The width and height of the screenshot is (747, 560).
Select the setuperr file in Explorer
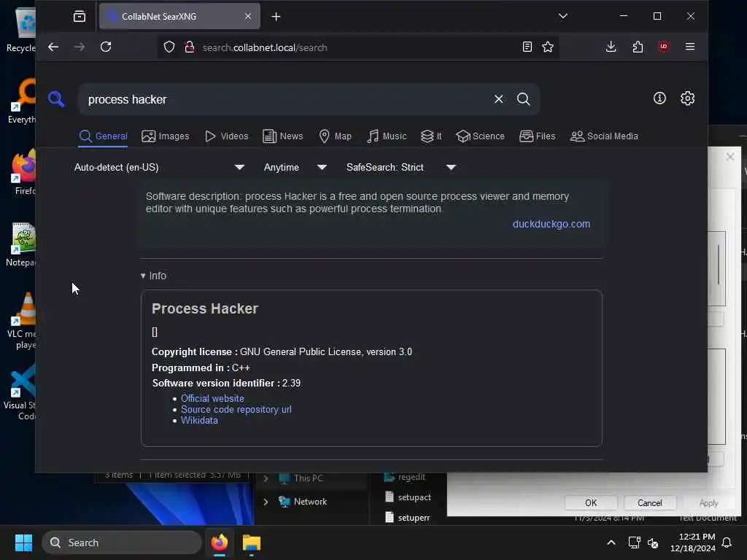pos(408,518)
